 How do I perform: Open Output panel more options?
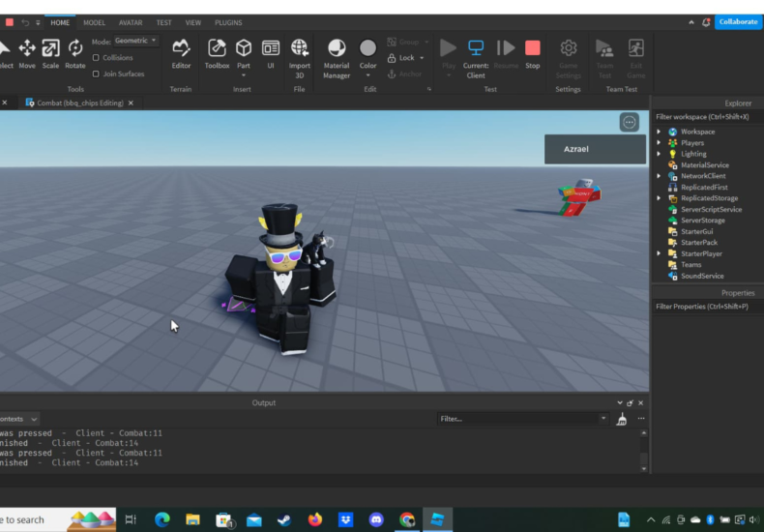641,419
